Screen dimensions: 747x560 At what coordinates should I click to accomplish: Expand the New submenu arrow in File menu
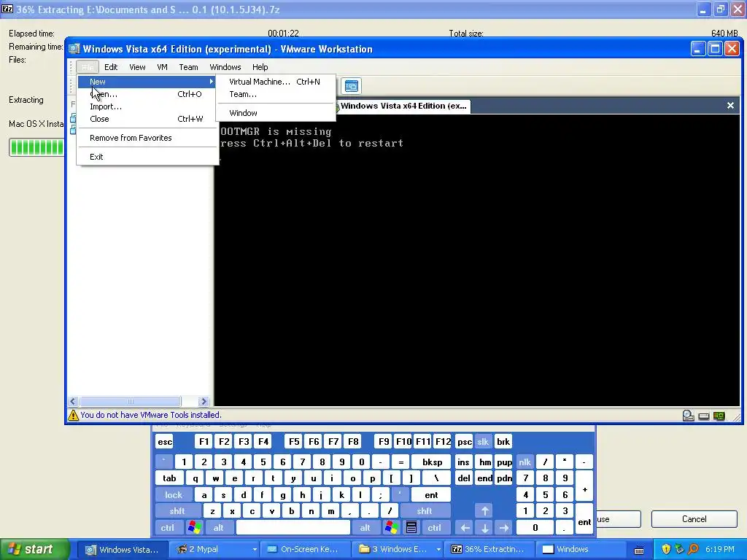point(211,82)
